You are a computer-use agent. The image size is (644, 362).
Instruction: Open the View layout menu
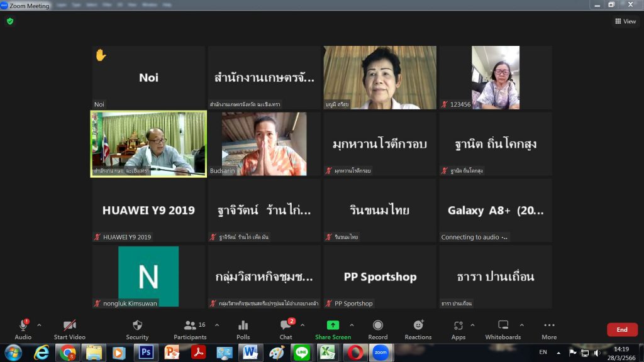click(626, 21)
